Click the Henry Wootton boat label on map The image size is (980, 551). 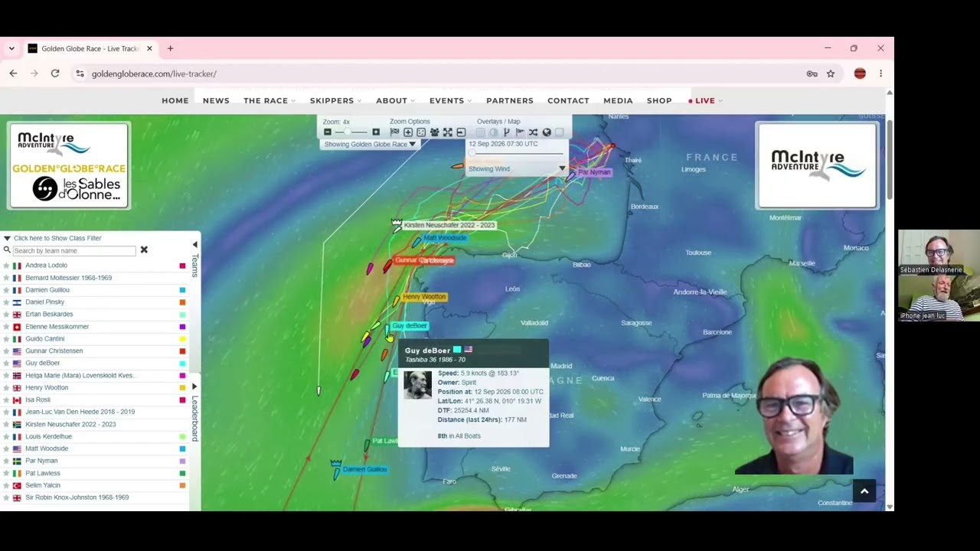coord(424,297)
